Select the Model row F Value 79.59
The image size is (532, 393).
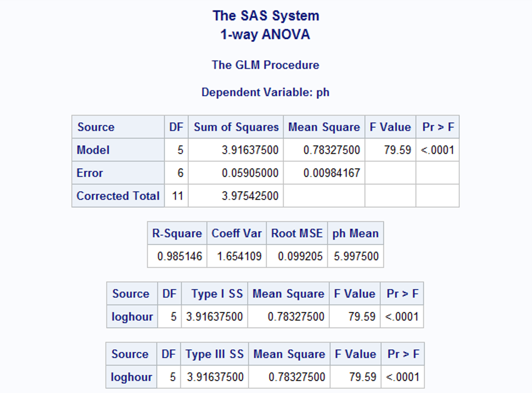tap(398, 150)
